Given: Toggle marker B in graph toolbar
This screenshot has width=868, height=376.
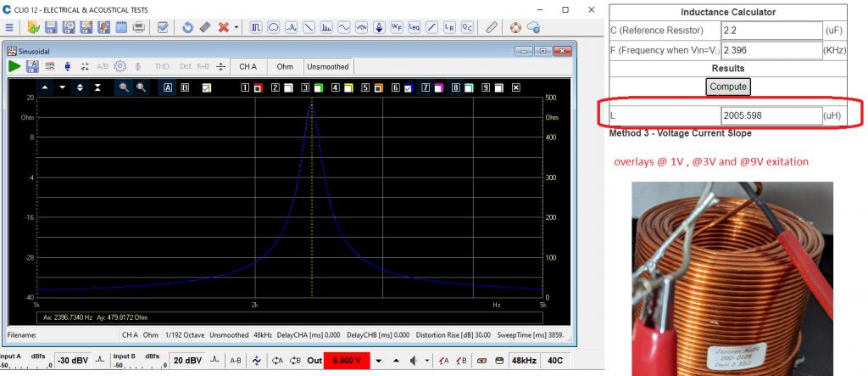Looking at the screenshot, I should tap(186, 87).
